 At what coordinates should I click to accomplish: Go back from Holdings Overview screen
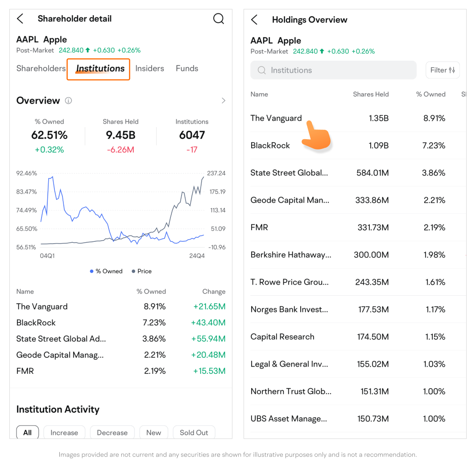[254, 20]
